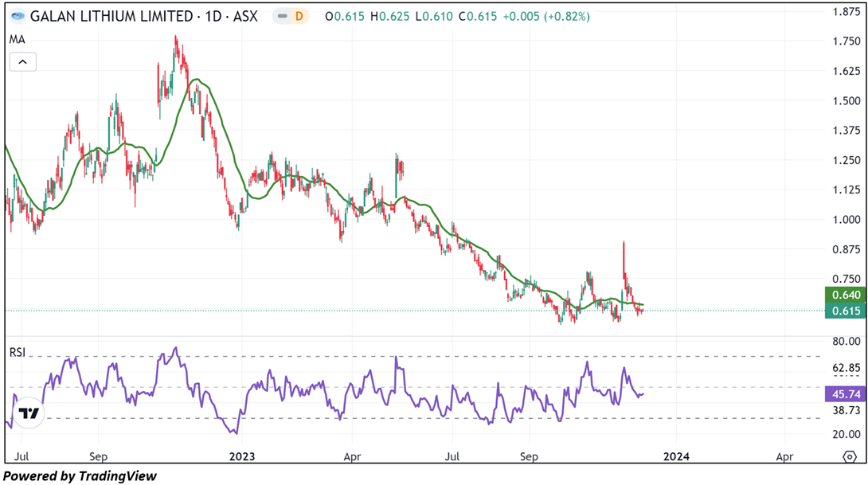
Task: Collapse the MA indicator legend chevron
Action: click(23, 62)
